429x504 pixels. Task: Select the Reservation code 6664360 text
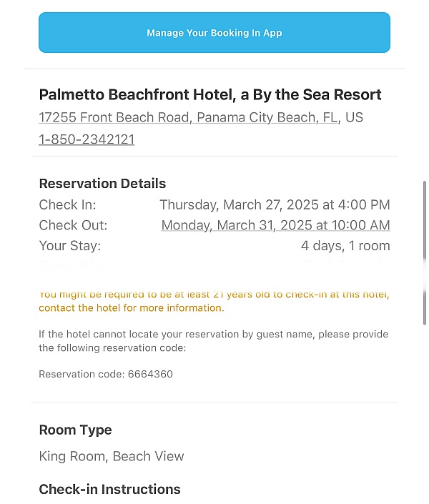click(x=106, y=374)
